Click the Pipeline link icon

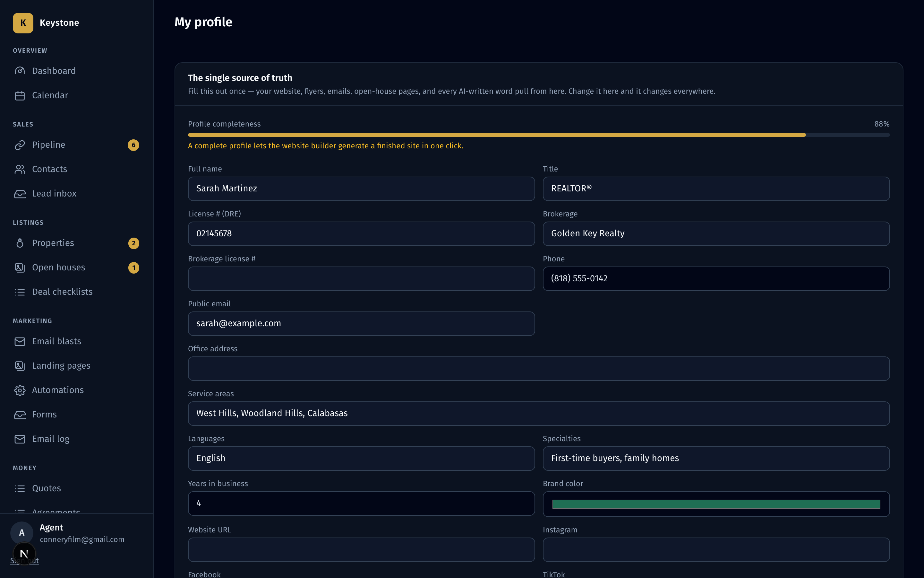coord(20,145)
